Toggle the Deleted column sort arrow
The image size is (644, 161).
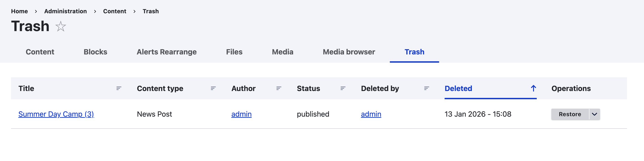click(x=533, y=88)
